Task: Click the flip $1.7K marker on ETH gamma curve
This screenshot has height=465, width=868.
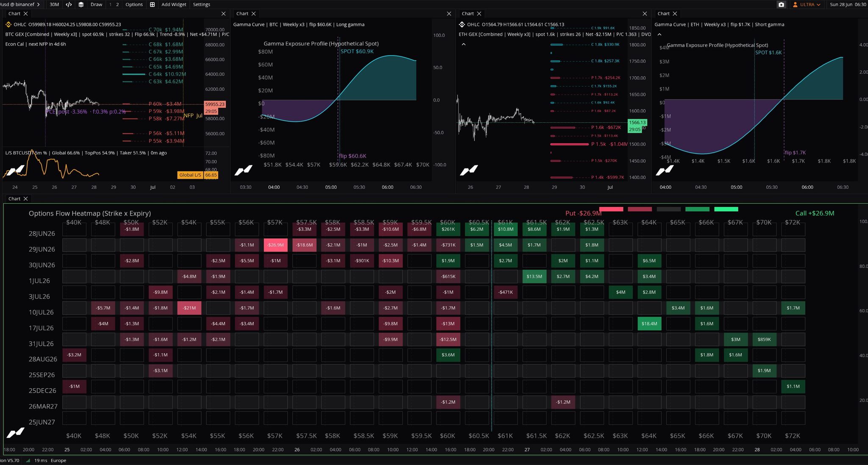Action: 795,152
